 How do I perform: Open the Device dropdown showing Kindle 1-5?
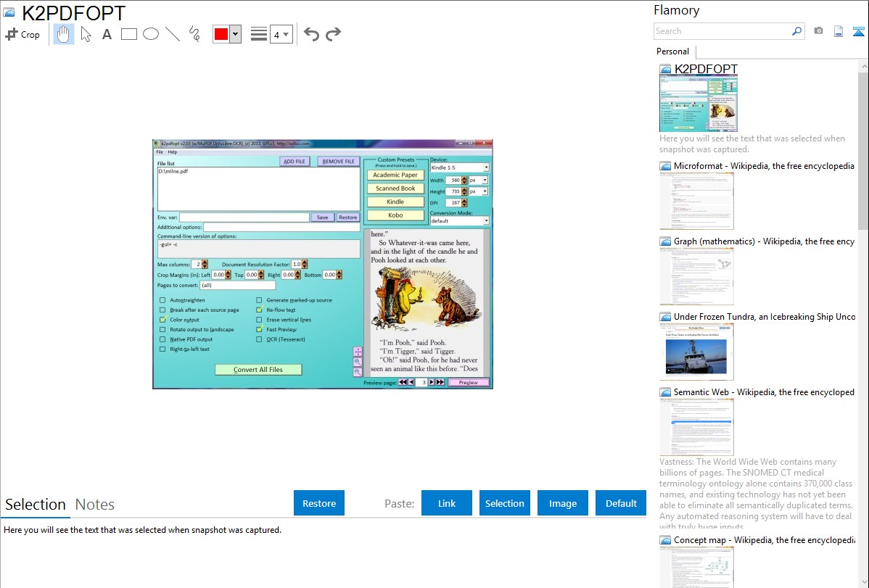459,167
